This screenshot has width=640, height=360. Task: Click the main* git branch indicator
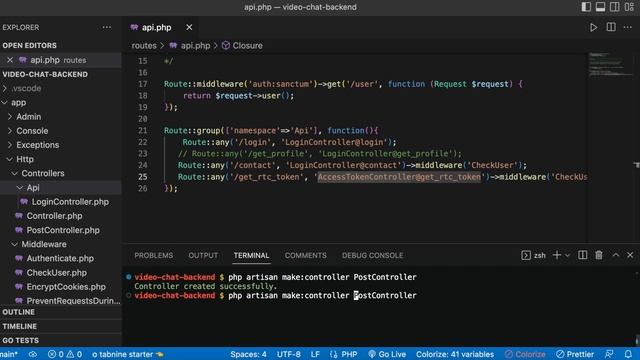pos(9,354)
